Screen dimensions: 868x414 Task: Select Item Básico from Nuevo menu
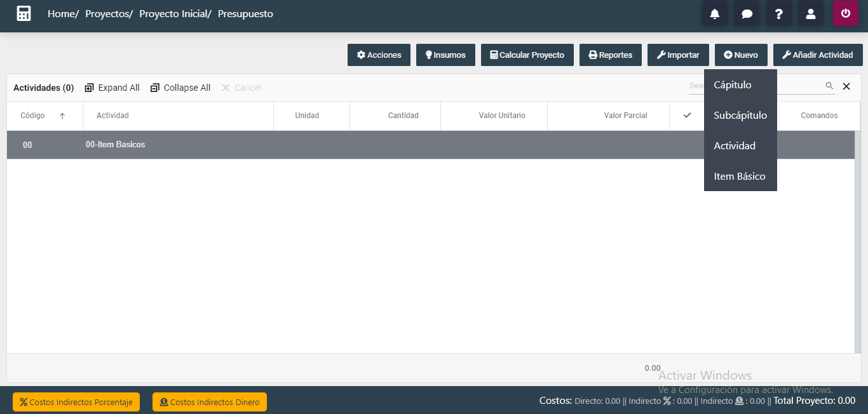point(740,177)
